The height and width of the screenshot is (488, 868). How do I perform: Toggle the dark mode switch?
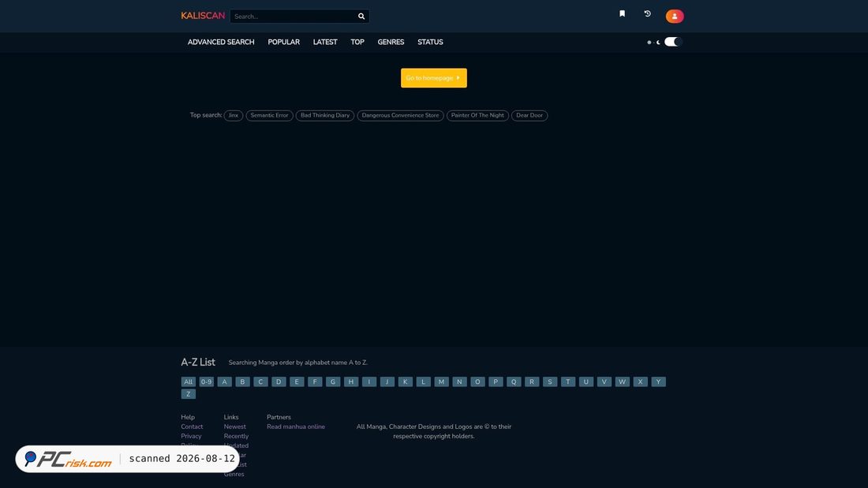pos(672,42)
